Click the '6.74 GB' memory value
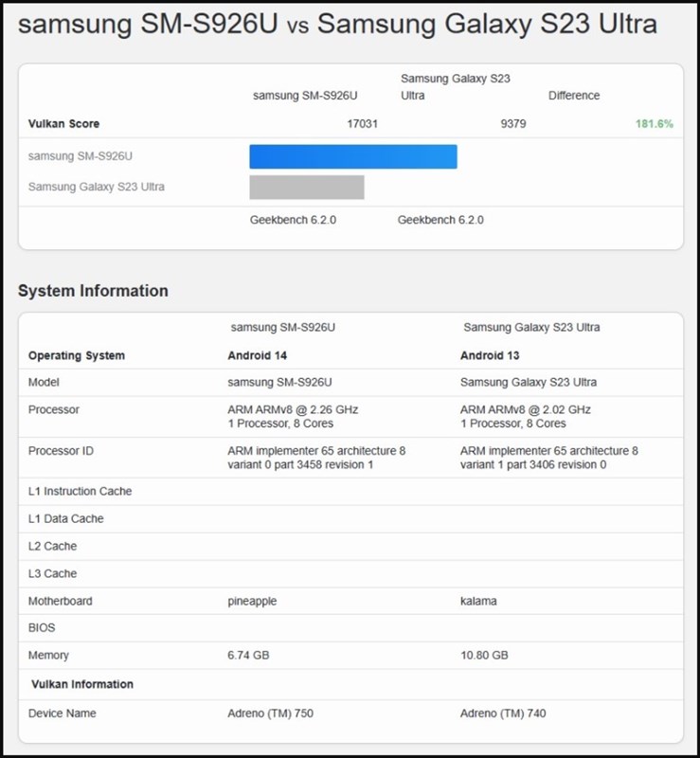The width and height of the screenshot is (700, 758). click(248, 656)
